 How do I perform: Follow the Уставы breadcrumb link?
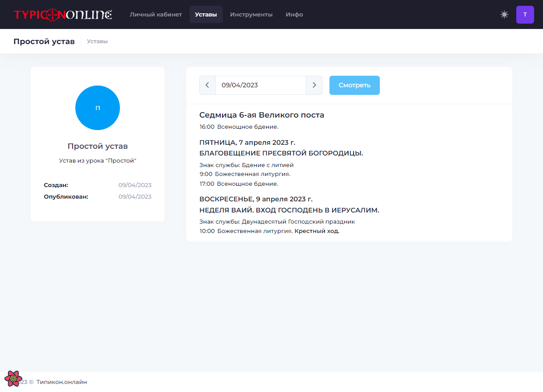click(97, 41)
